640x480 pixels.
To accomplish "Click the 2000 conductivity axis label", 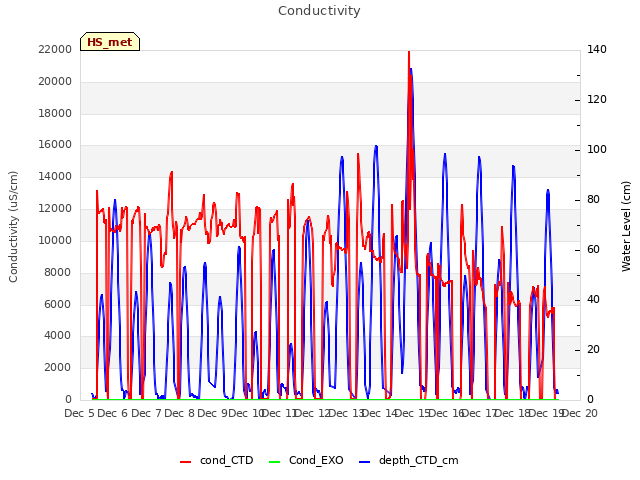I will click(58, 367).
